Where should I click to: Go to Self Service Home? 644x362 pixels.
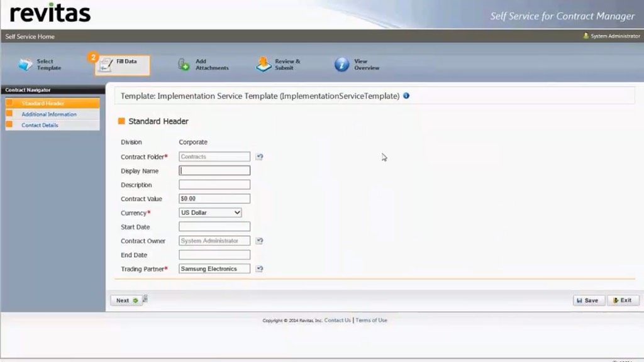tap(30, 36)
